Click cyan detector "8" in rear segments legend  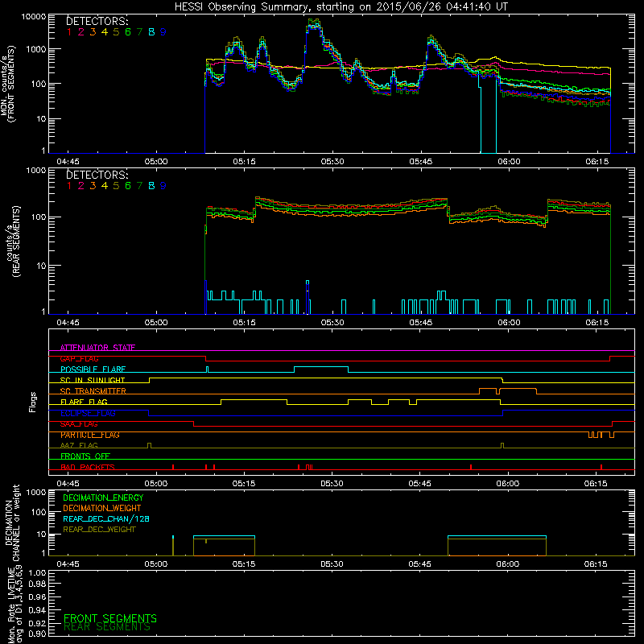(151, 186)
